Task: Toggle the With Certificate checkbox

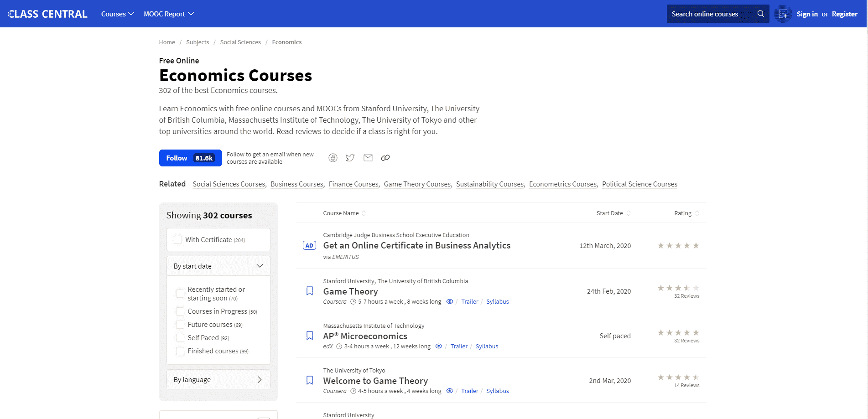Action: tap(178, 240)
